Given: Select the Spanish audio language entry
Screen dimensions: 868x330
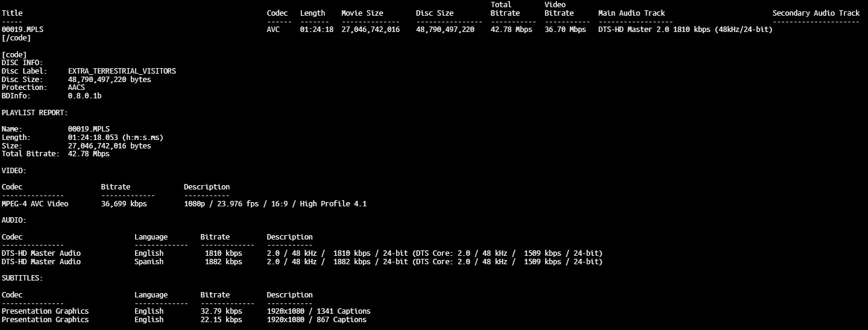Looking at the screenshot, I should 149,262.
